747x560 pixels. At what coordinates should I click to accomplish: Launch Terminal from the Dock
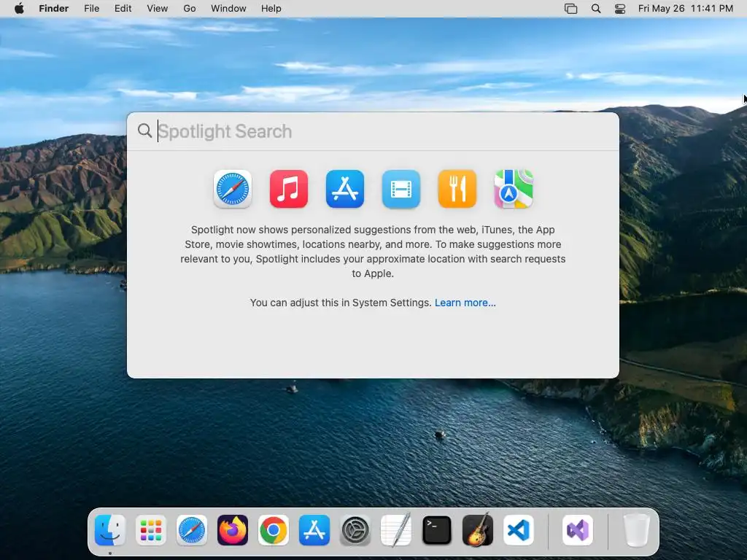pos(437,530)
